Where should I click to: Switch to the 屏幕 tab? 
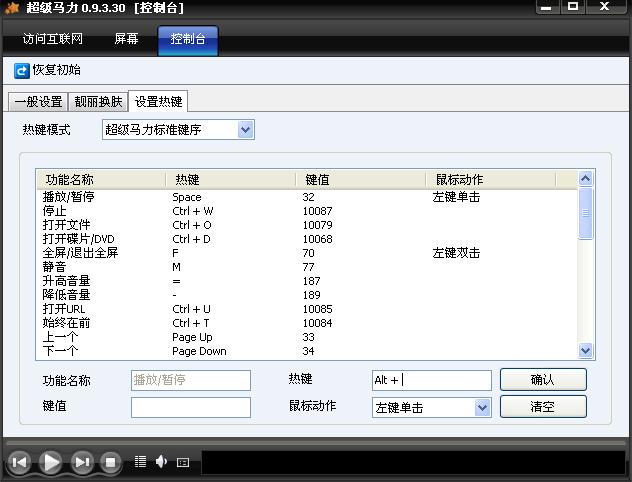(126, 39)
